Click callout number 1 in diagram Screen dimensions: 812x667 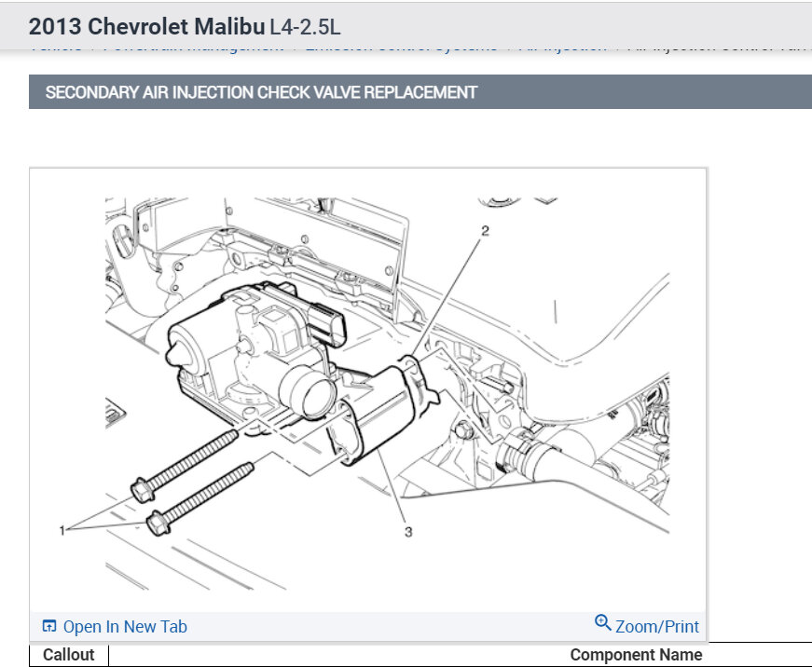[62, 530]
